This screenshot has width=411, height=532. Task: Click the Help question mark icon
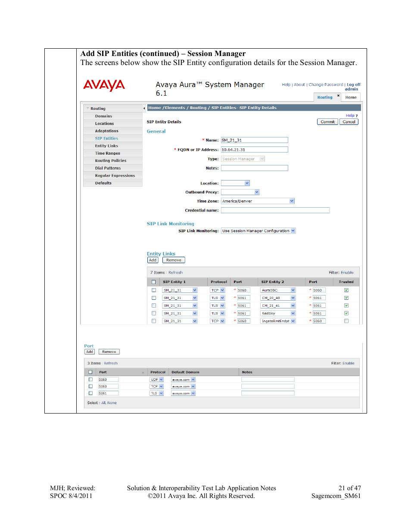coord(357,116)
